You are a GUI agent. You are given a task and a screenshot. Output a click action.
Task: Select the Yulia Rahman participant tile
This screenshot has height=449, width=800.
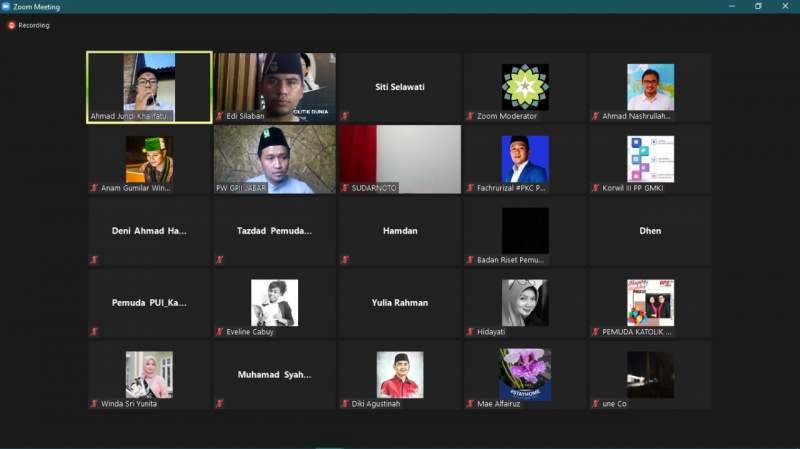(x=399, y=303)
